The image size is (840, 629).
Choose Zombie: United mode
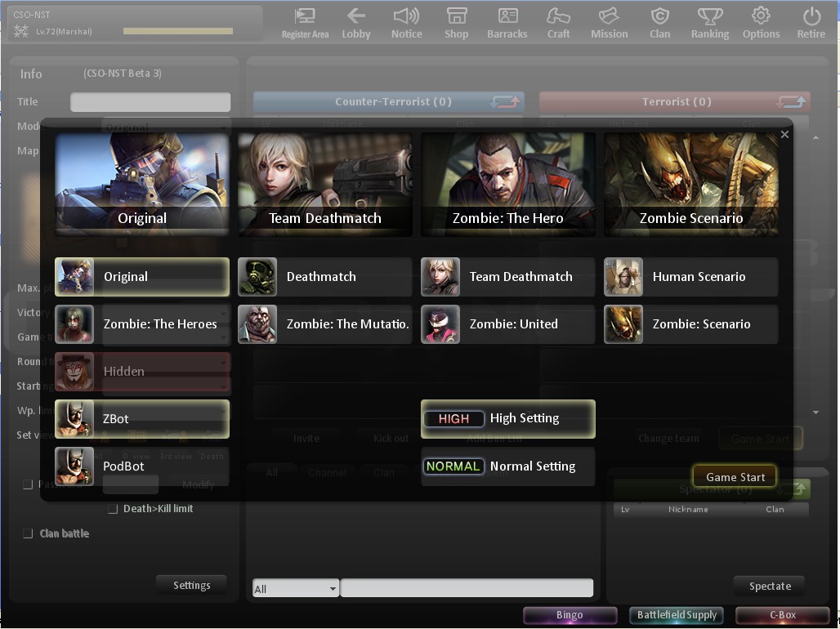pos(508,324)
